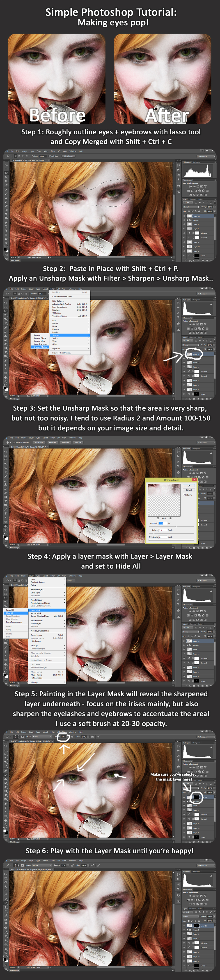Click the brush preset icon in Step 5 options bar
Image resolution: width=220 pixels, height=980 pixels.
click(16, 737)
